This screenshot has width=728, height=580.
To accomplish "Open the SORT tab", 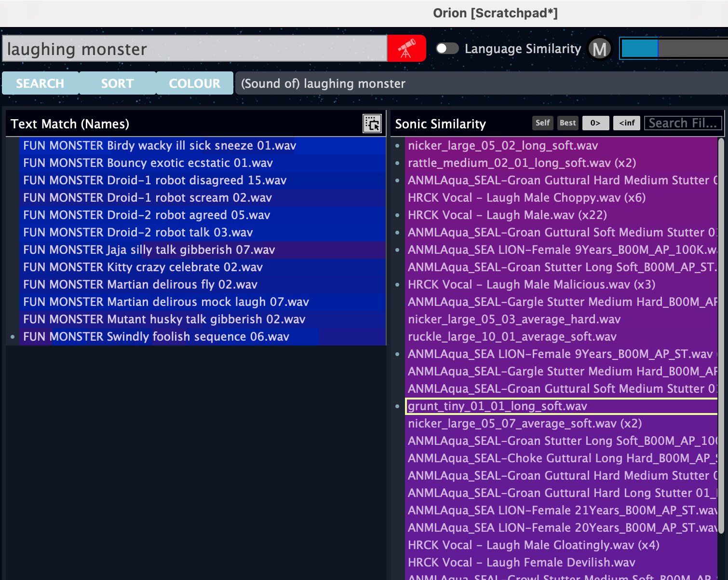I will 117,83.
